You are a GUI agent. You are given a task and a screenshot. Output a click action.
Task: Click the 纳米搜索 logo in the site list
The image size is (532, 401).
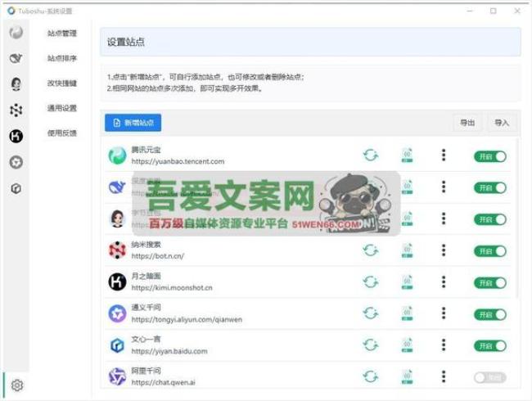point(117,250)
